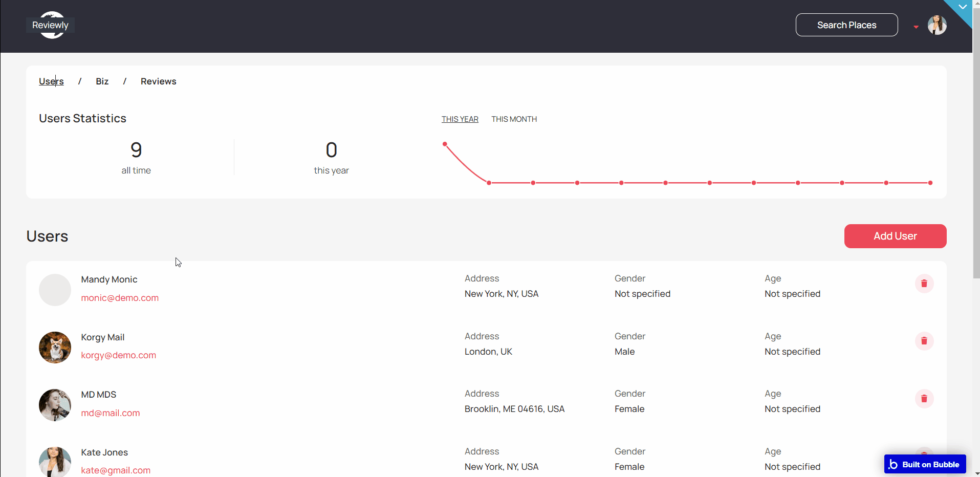The height and width of the screenshot is (477, 980).
Task: Delete user Mandy Monic with trash icon
Action: pyautogui.click(x=924, y=284)
